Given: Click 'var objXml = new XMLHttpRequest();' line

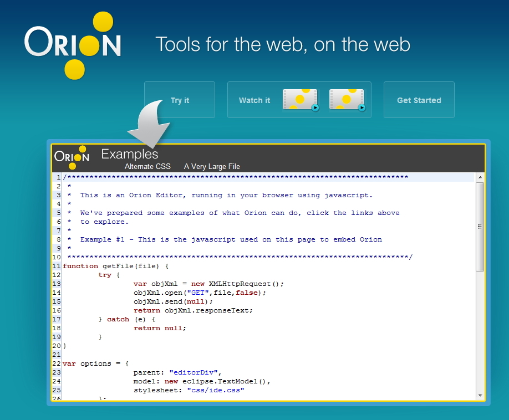Looking at the screenshot, I should pos(208,284).
